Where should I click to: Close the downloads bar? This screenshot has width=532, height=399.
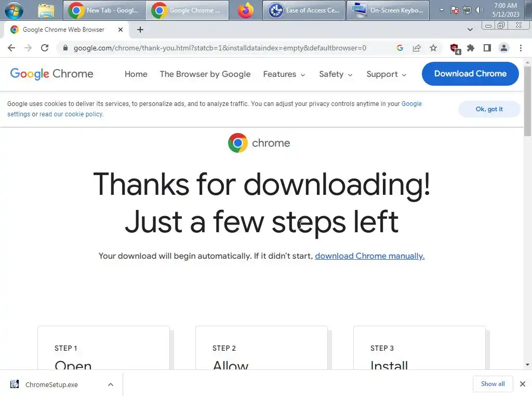523,384
